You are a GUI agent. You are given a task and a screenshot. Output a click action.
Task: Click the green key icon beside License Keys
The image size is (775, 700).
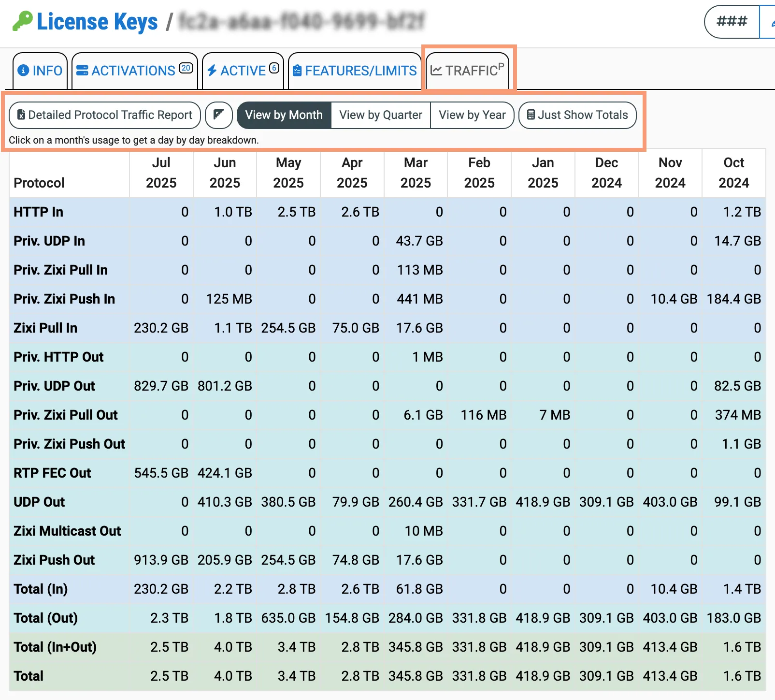(22, 21)
